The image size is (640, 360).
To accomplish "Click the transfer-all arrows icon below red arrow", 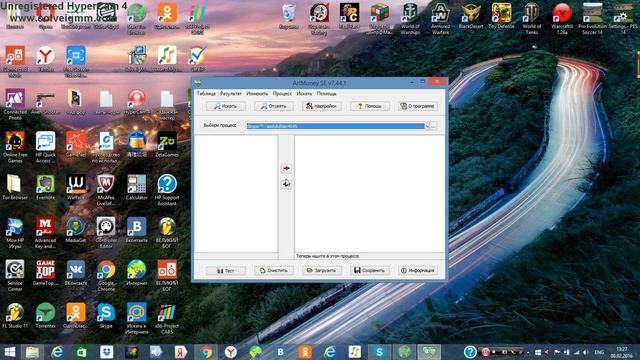I will pyautogui.click(x=286, y=184).
